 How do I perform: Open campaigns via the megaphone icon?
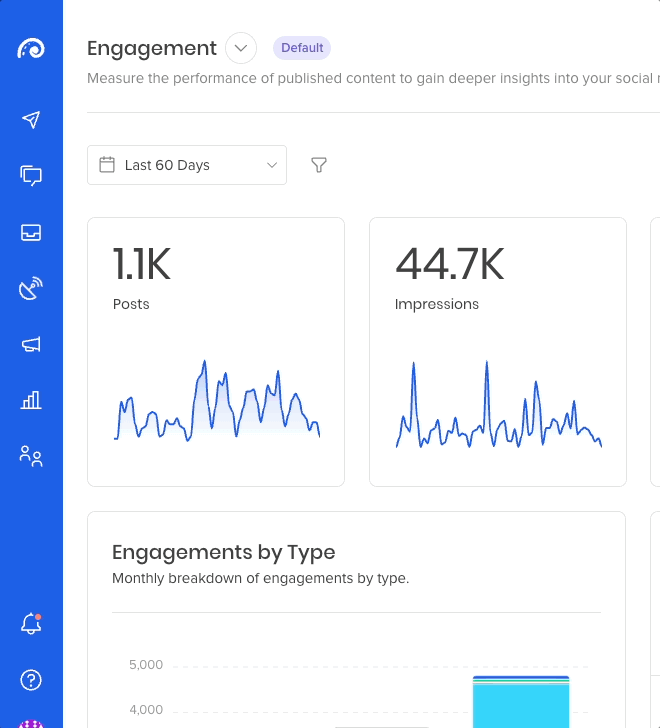(x=31, y=345)
